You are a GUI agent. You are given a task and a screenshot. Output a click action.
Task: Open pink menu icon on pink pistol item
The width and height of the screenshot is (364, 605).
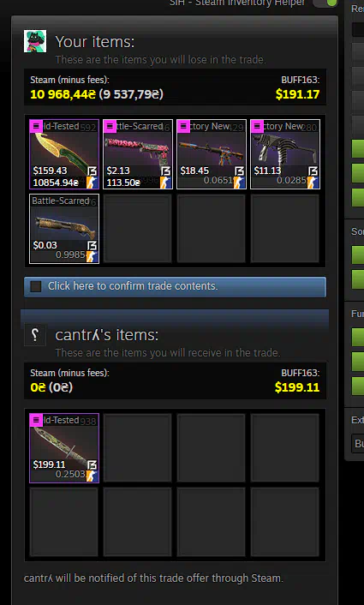pos(110,126)
